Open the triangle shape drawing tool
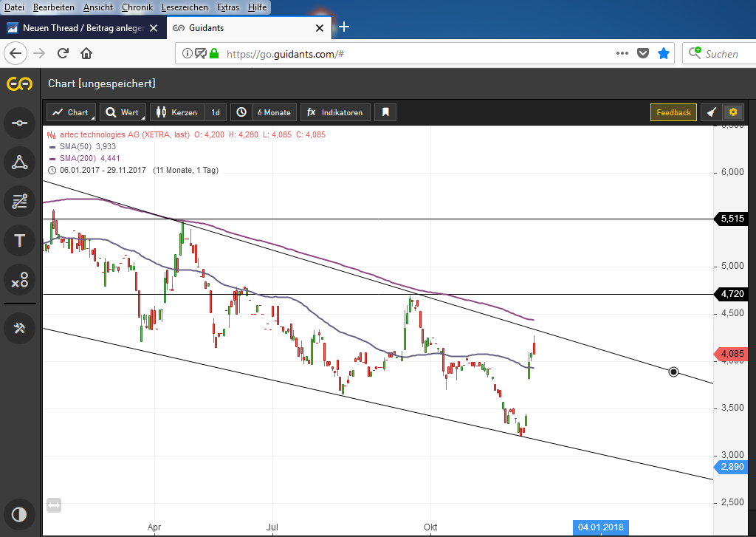 tap(20, 162)
